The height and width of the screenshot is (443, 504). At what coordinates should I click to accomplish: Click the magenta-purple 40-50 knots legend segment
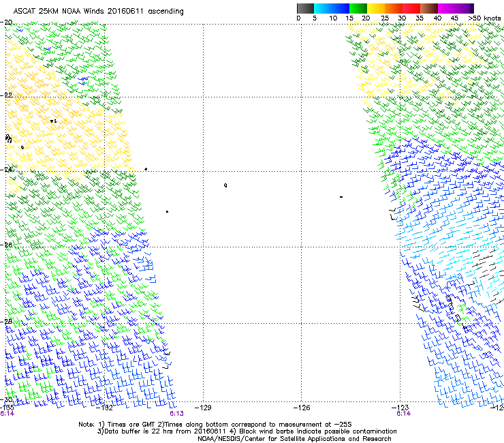456,8
